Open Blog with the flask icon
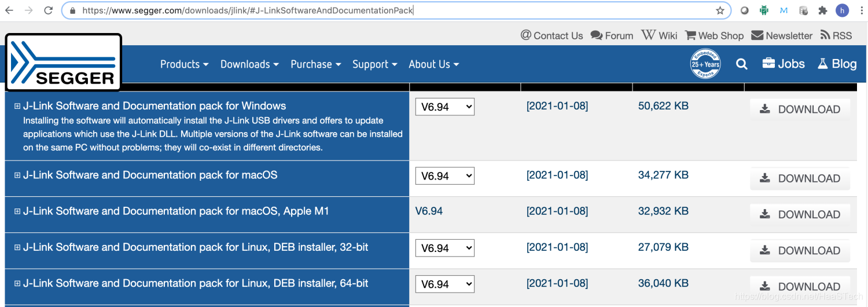This screenshot has width=868, height=307. [x=837, y=64]
